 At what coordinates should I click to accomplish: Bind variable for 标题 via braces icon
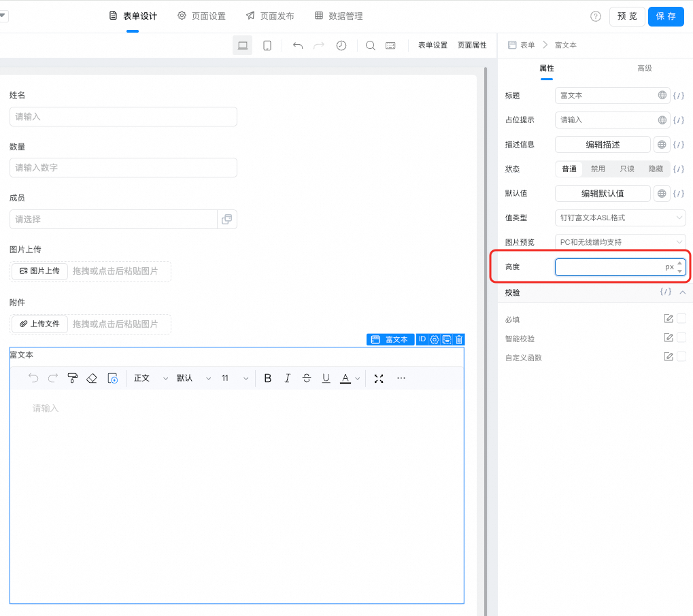pos(679,95)
